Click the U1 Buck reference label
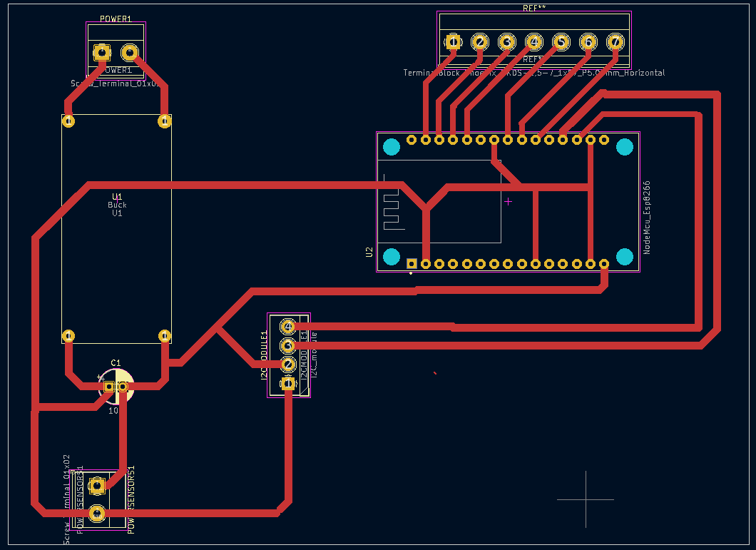 tap(117, 197)
